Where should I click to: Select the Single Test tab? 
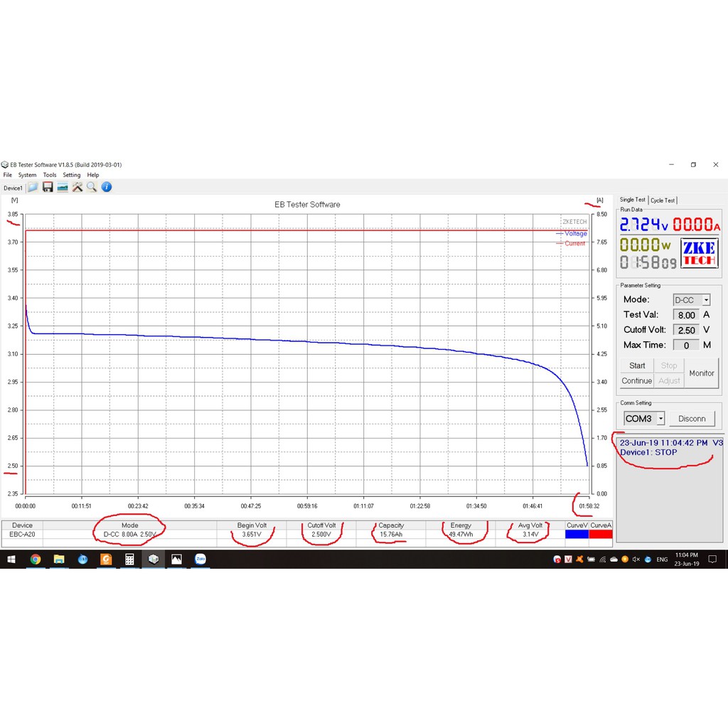[632, 200]
